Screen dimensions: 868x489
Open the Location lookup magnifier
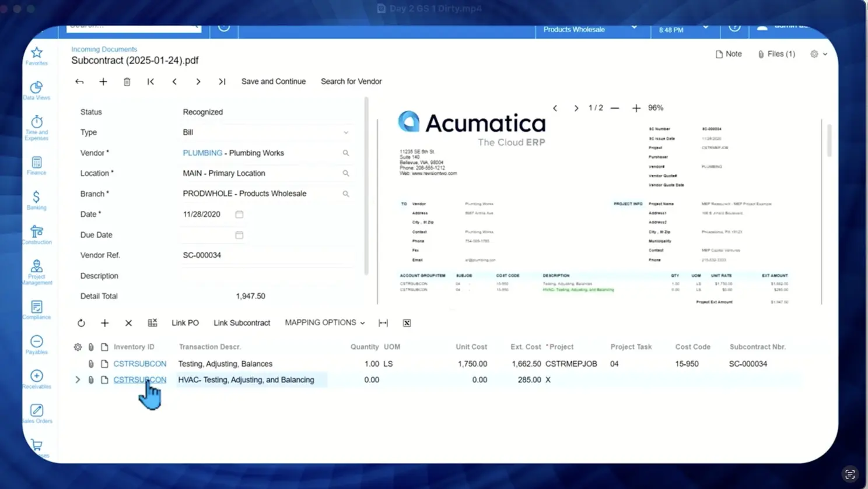pos(346,173)
